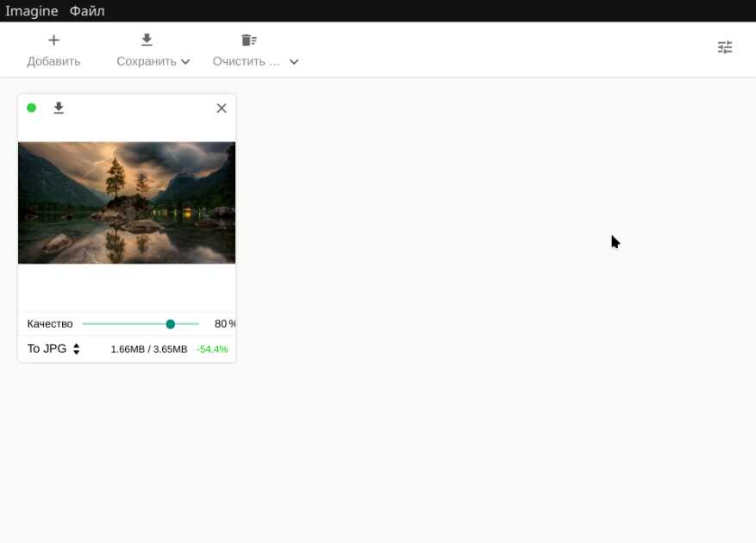Click the download icon on the image card

coord(59,108)
